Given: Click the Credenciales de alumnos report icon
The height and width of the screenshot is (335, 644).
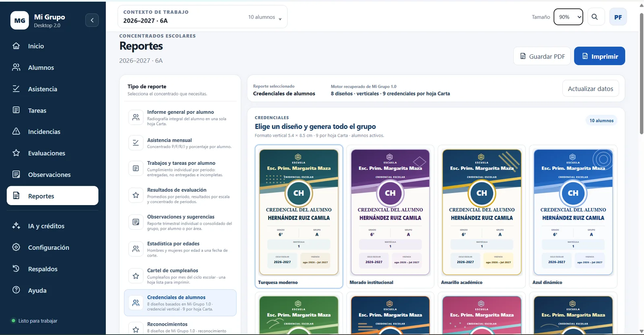Looking at the screenshot, I should [x=136, y=303].
